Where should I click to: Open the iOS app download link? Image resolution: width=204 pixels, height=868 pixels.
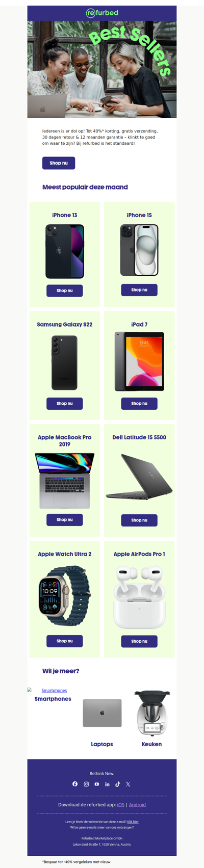(x=121, y=805)
